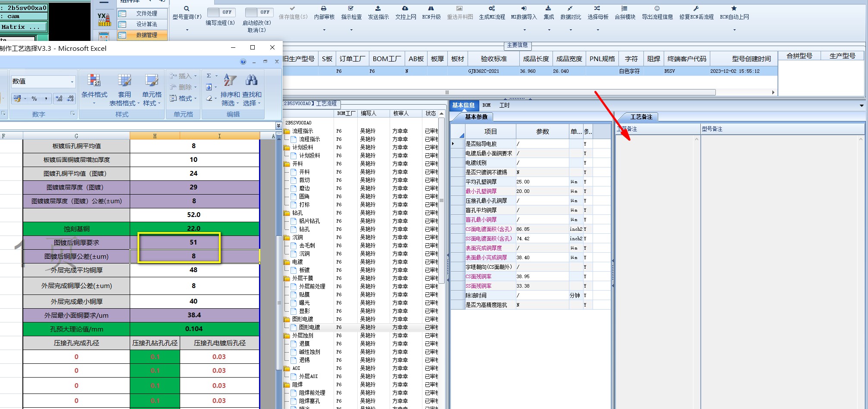Switch to the 工时 tab
The height and width of the screenshot is (409, 868).
(x=504, y=105)
